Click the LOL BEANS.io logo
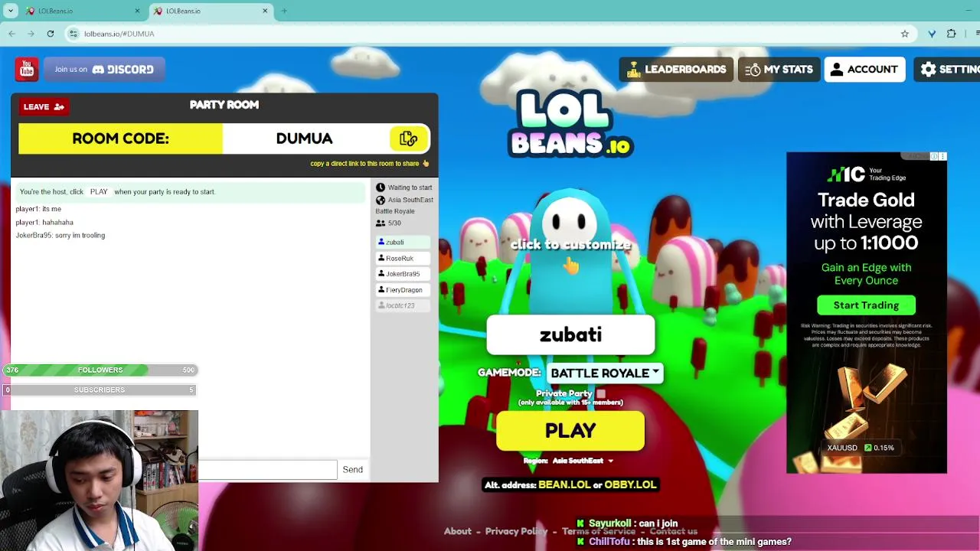Viewport: 980px width, 551px height. coord(570,122)
